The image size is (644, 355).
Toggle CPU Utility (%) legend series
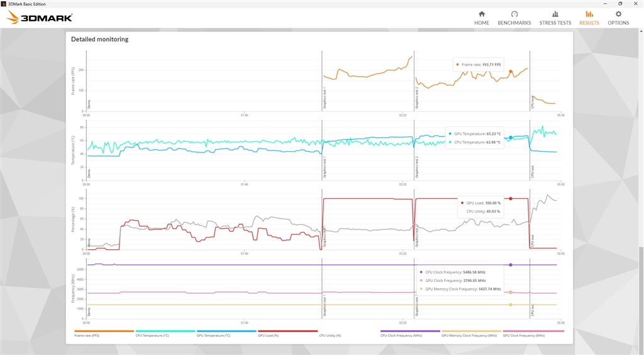[x=330, y=335]
